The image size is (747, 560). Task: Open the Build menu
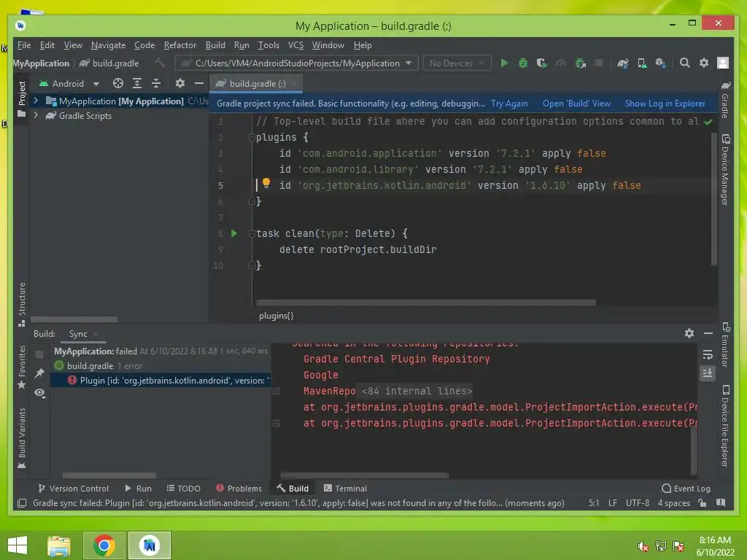215,45
